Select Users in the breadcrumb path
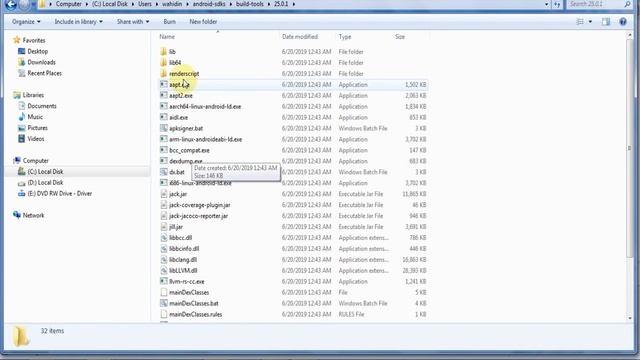Image resolution: width=640 pixels, height=360 pixels. [145, 4]
